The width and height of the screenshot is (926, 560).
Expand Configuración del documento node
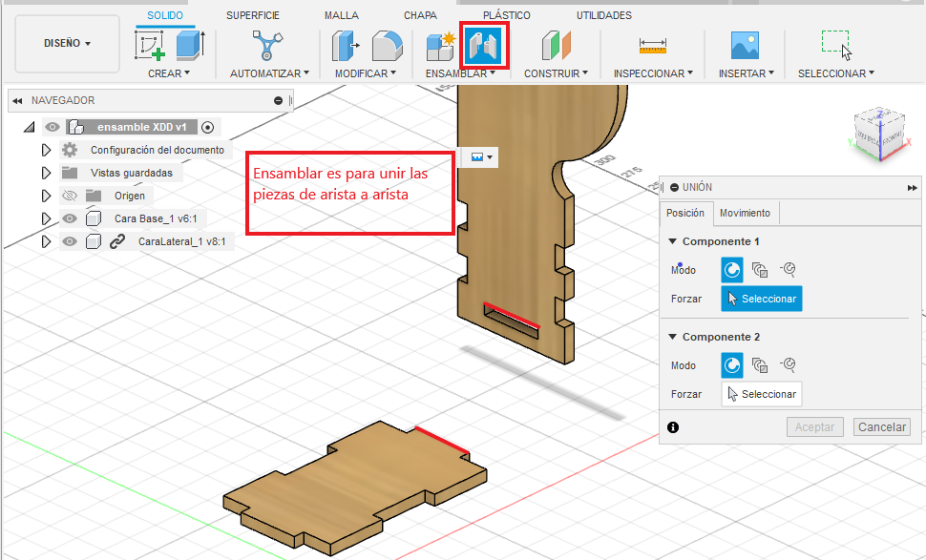click(46, 150)
